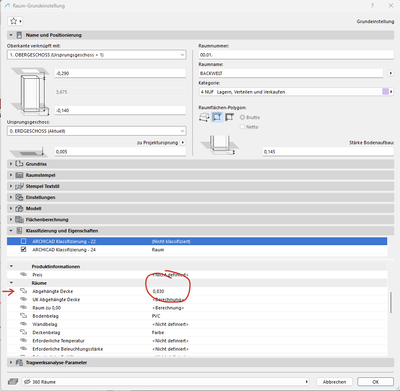Collapse the Klassifizierung und Eigenschaften panel
Image resolution: width=400 pixels, height=391 pixels.
coord(11,231)
